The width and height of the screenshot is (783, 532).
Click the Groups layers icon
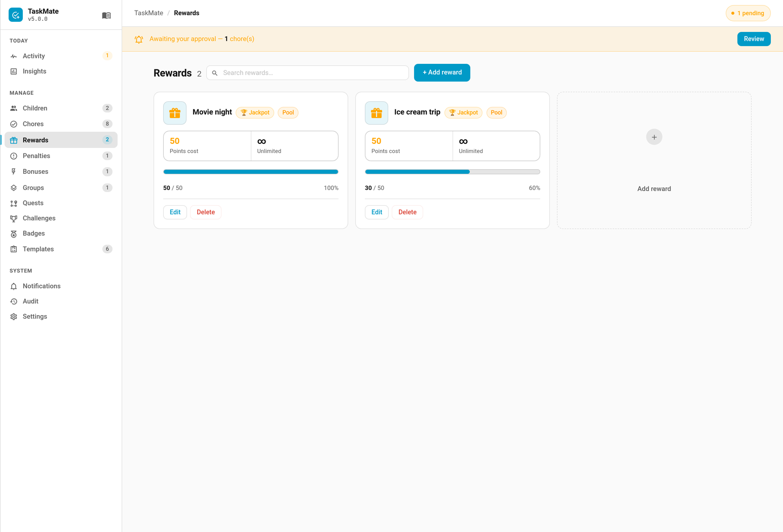coord(14,188)
